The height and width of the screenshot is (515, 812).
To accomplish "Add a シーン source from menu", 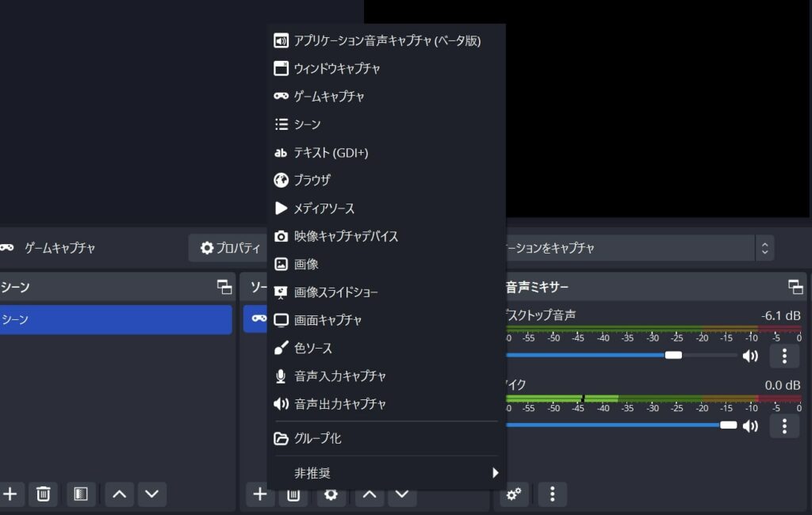I will (x=386, y=124).
